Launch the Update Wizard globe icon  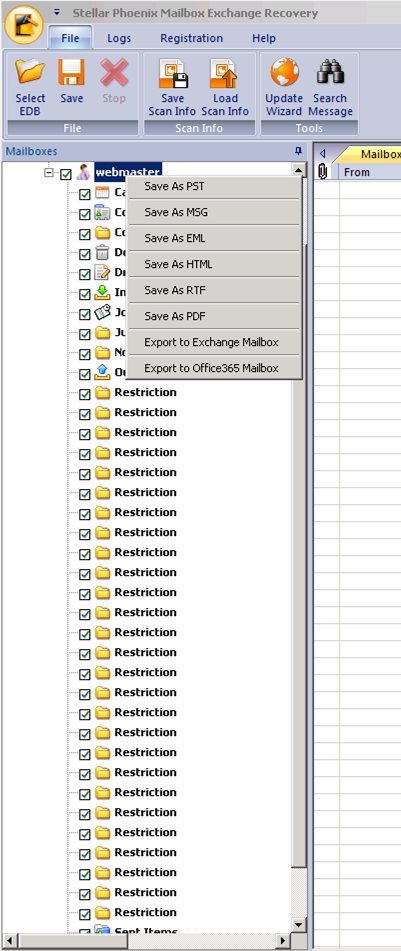pyautogui.click(x=283, y=73)
